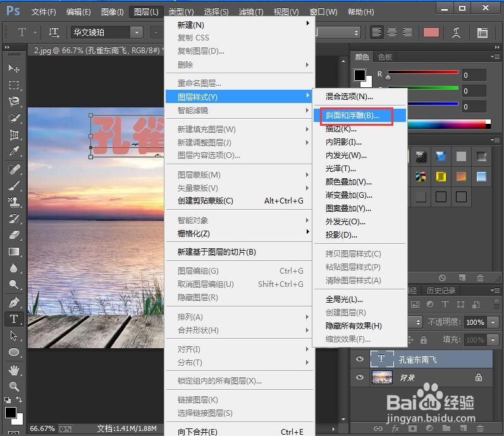Select the Spot Healing Brush tool

point(13,169)
